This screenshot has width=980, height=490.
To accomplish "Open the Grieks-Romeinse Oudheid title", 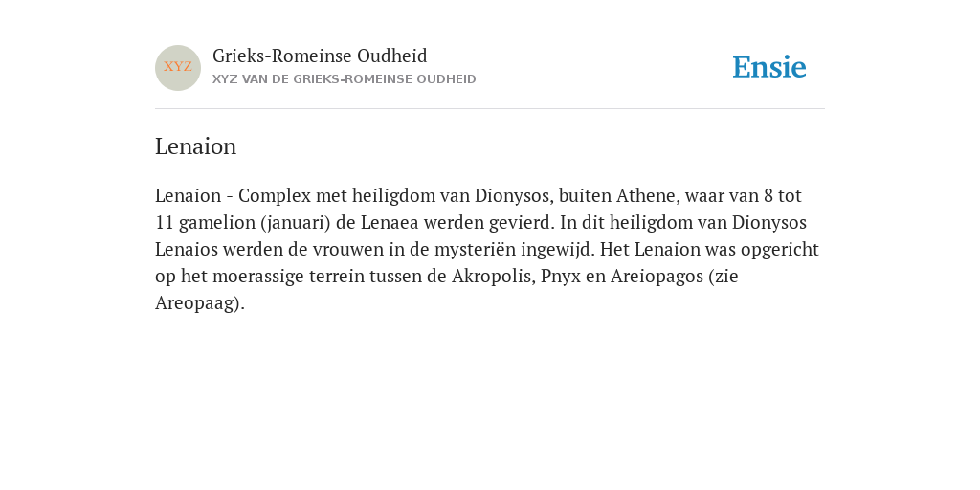I will point(320,56).
